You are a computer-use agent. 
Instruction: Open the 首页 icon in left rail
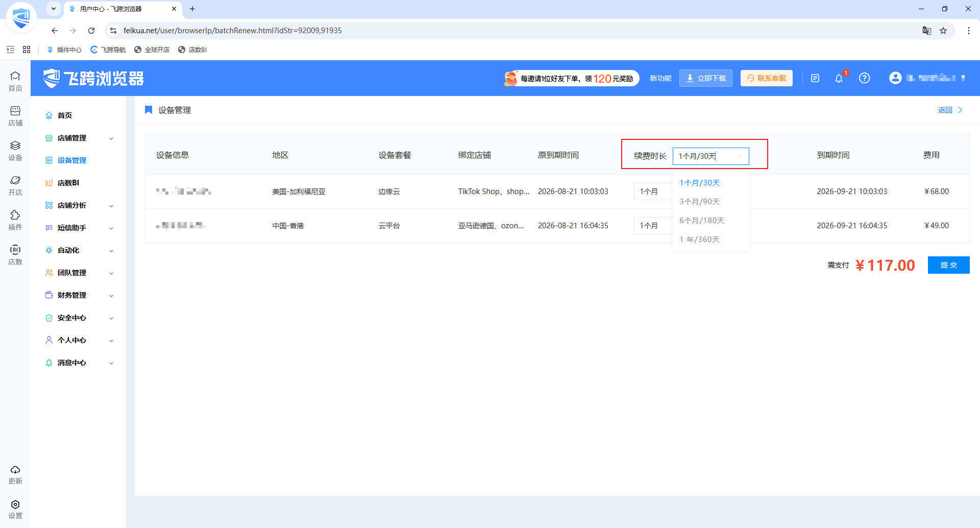point(15,81)
